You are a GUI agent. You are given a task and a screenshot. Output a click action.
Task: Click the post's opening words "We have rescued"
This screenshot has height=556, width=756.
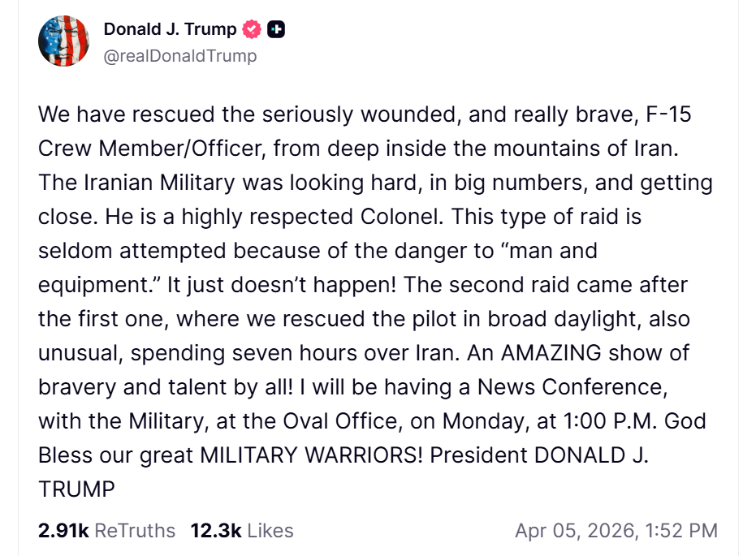click(110, 114)
